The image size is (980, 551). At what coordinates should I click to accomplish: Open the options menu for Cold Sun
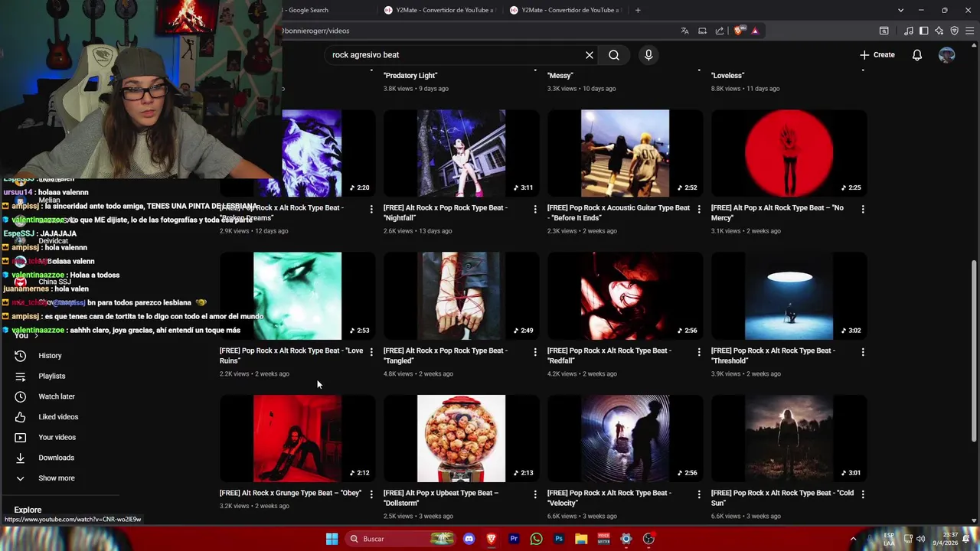pos(863,494)
